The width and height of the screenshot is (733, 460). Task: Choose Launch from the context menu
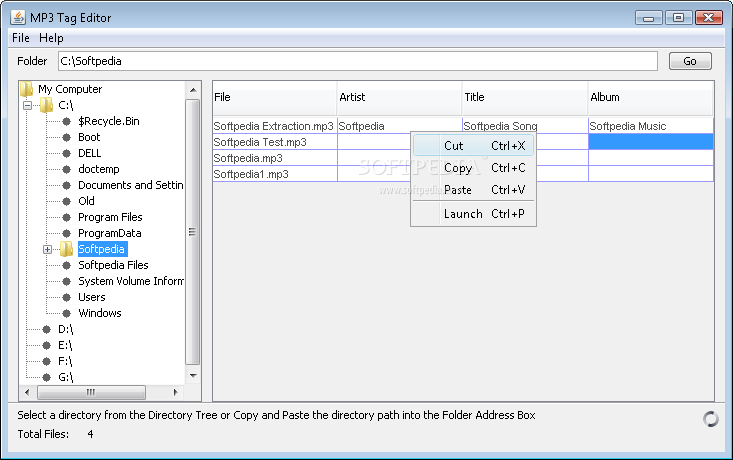[x=473, y=214]
